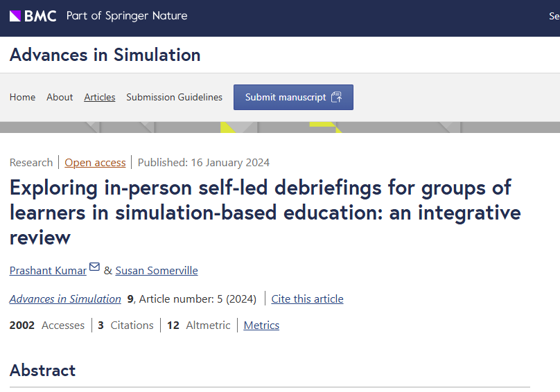Click the article title heading
This screenshot has width=560, height=392.
[x=265, y=213]
